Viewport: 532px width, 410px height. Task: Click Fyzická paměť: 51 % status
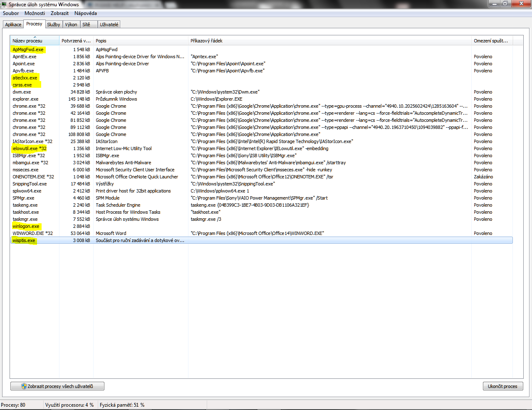pos(122,405)
